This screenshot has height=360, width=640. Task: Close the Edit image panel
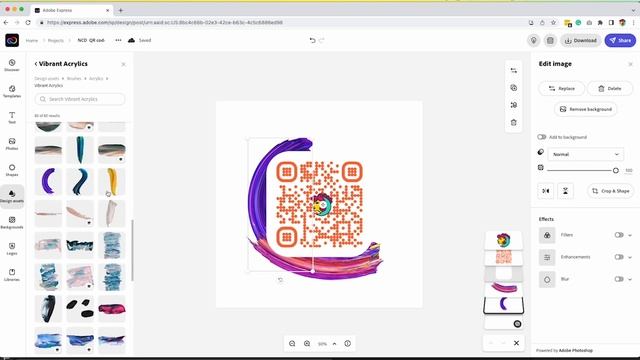pyautogui.click(x=630, y=64)
